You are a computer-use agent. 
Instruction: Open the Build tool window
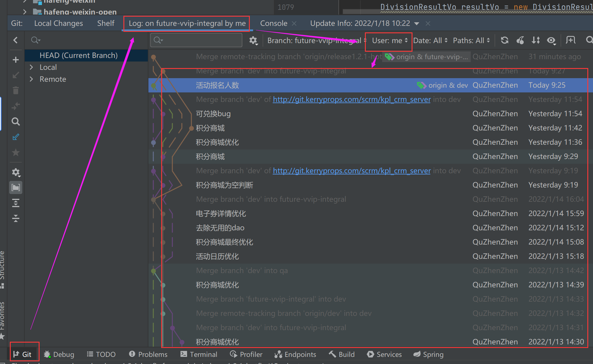coord(342,354)
